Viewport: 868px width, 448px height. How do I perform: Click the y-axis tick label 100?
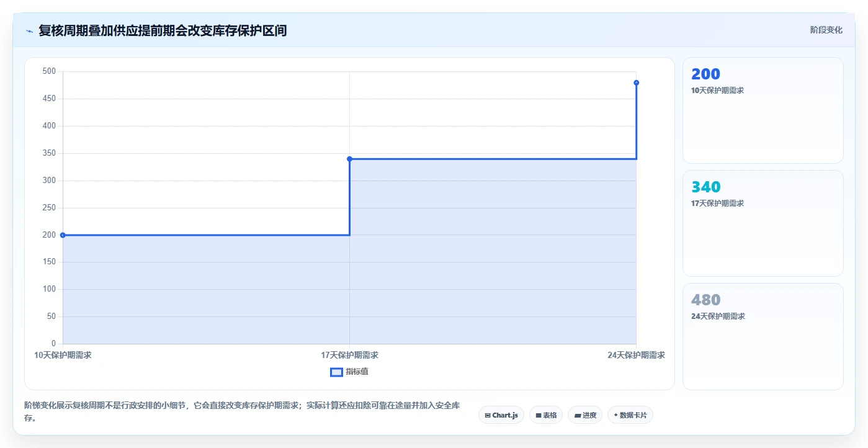[x=49, y=289]
